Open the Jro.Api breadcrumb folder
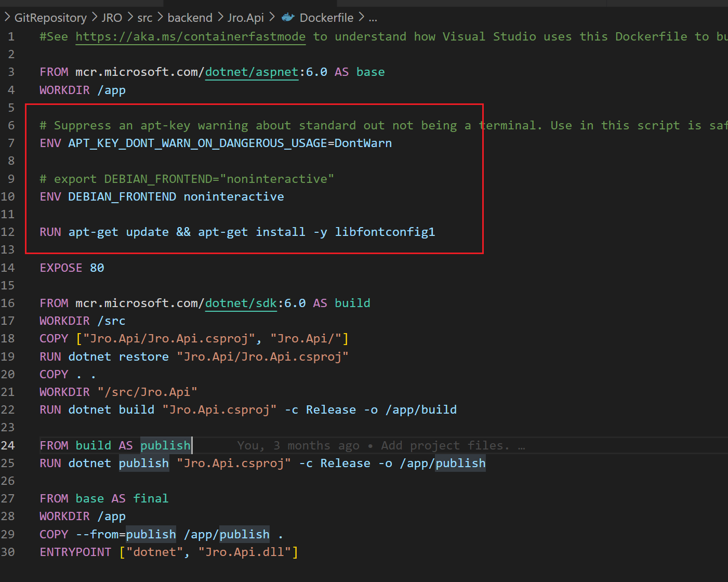This screenshot has height=582, width=728. pos(245,17)
